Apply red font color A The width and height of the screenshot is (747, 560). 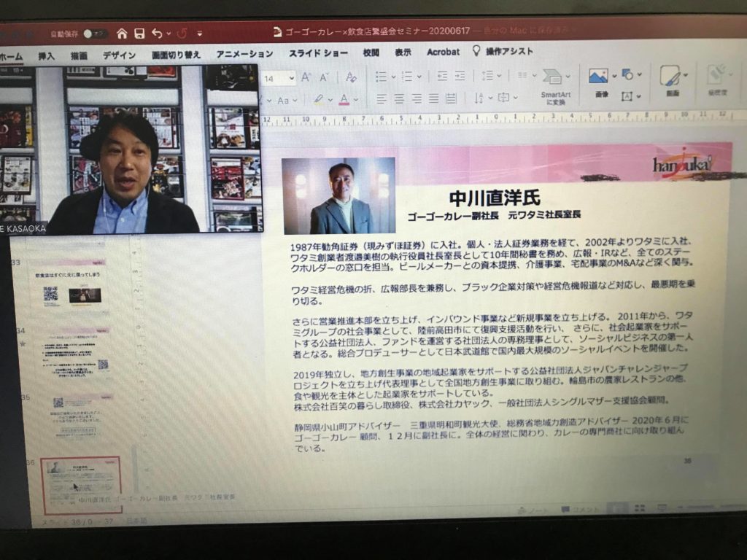click(x=344, y=99)
